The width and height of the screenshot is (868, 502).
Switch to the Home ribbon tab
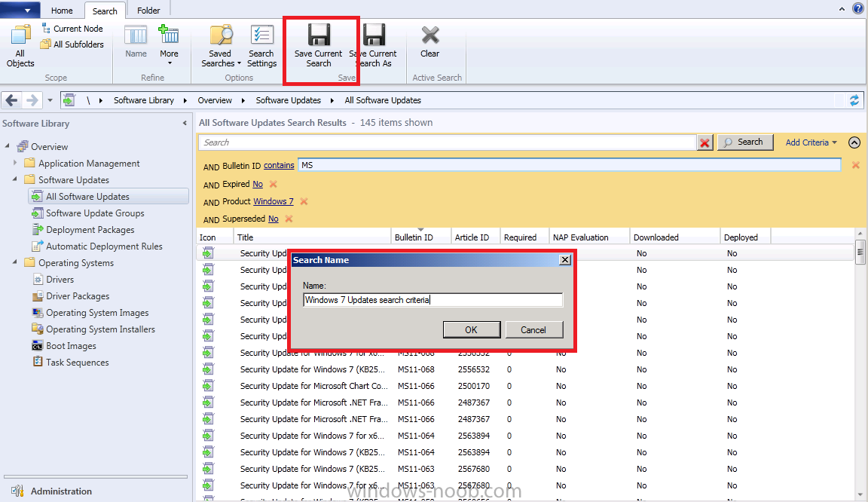tap(62, 11)
